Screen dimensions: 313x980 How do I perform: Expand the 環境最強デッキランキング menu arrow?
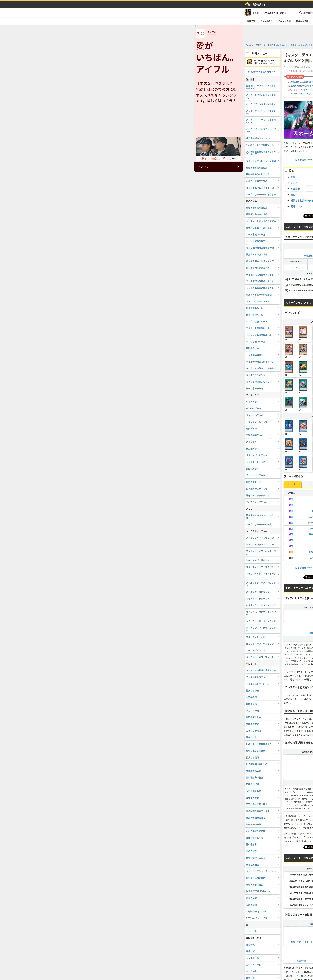[278, 138]
